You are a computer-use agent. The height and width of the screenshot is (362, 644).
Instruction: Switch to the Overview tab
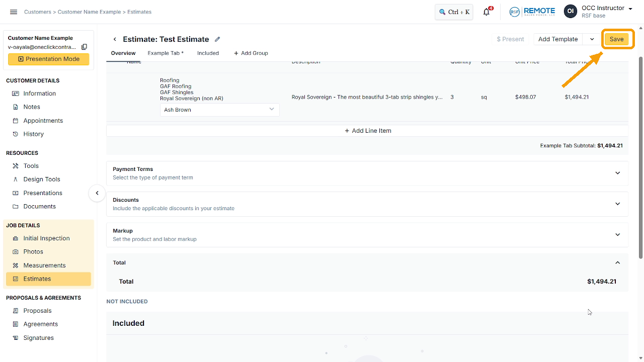pos(123,53)
